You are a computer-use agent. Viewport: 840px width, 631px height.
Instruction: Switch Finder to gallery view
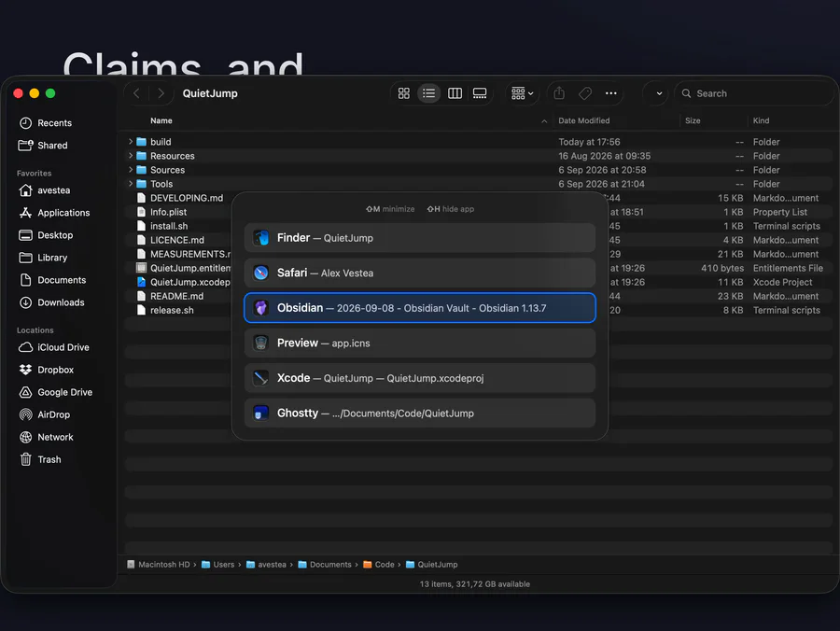click(x=480, y=93)
